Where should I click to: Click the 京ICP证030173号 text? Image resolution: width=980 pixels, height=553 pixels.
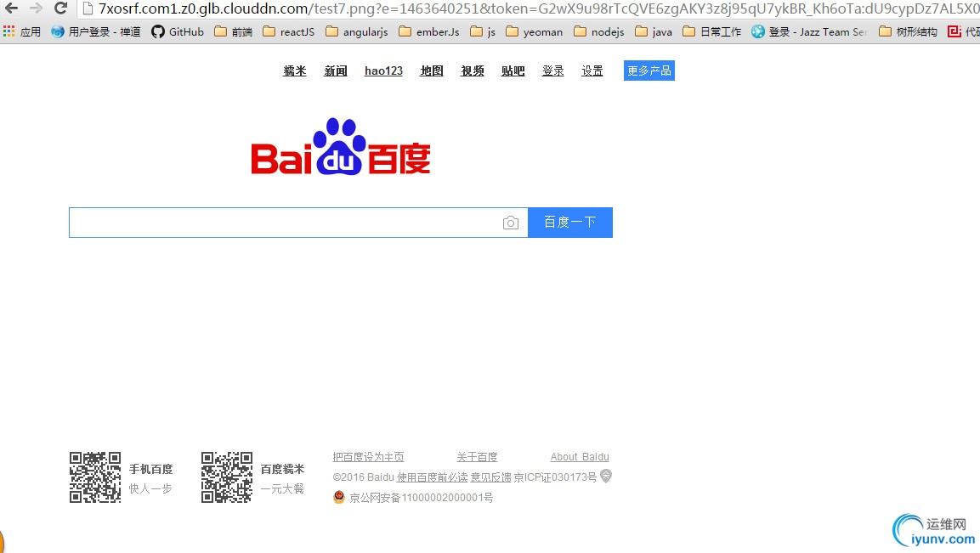[x=555, y=477]
